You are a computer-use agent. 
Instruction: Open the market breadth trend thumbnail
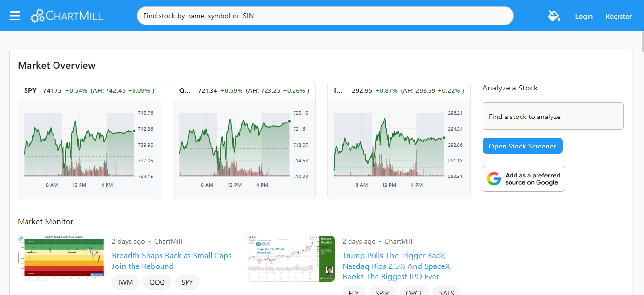61,259
